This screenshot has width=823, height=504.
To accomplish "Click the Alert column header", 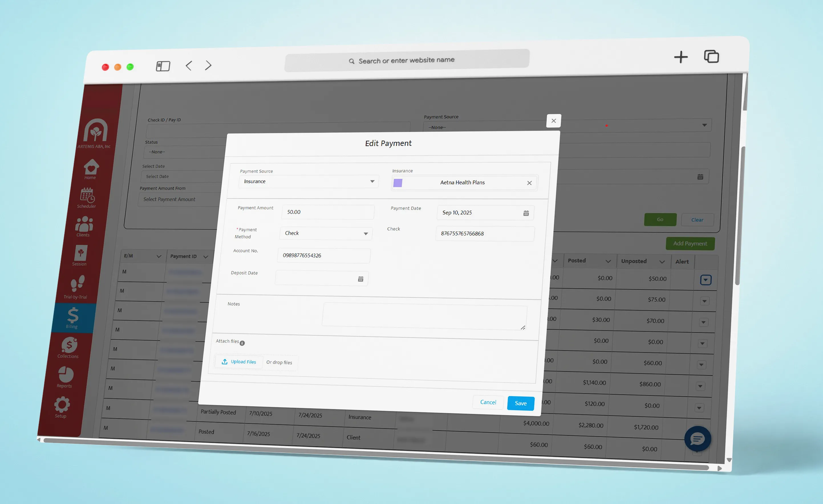I will 682,262.
